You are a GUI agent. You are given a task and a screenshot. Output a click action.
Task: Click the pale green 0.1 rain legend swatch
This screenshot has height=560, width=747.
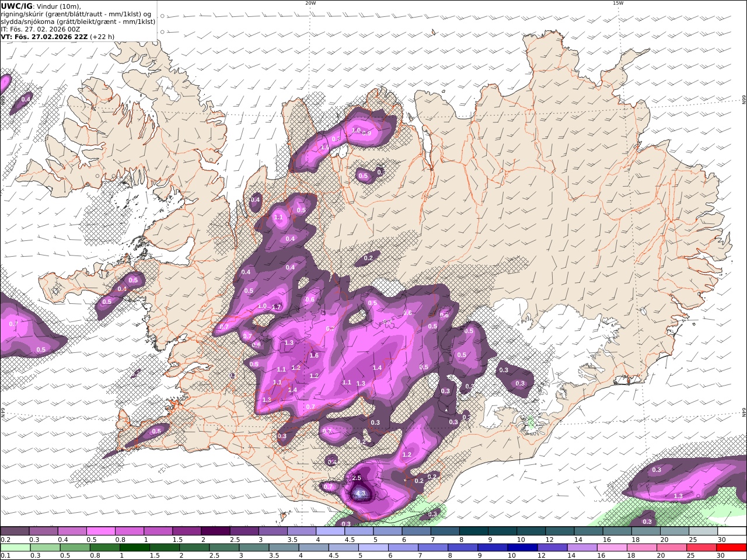coord(15,548)
